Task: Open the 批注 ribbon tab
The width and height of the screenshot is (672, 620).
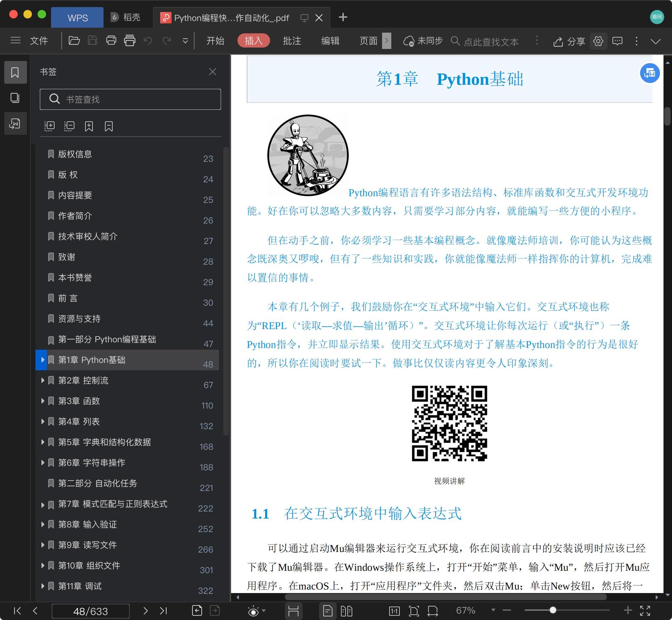Action: [x=292, y=41]
